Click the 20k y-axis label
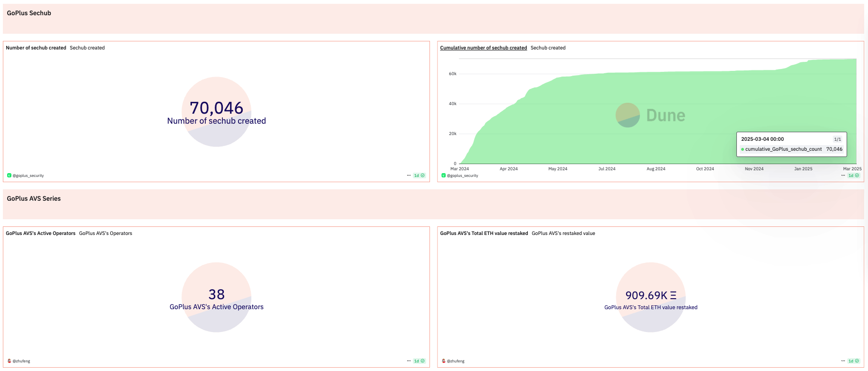 click(453, 134)
